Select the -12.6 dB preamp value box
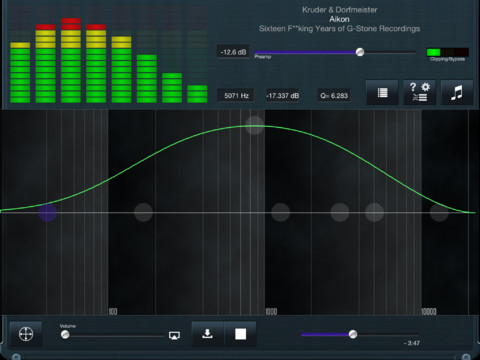The height and width of the screenshot is (360, 480). (233, 52)
